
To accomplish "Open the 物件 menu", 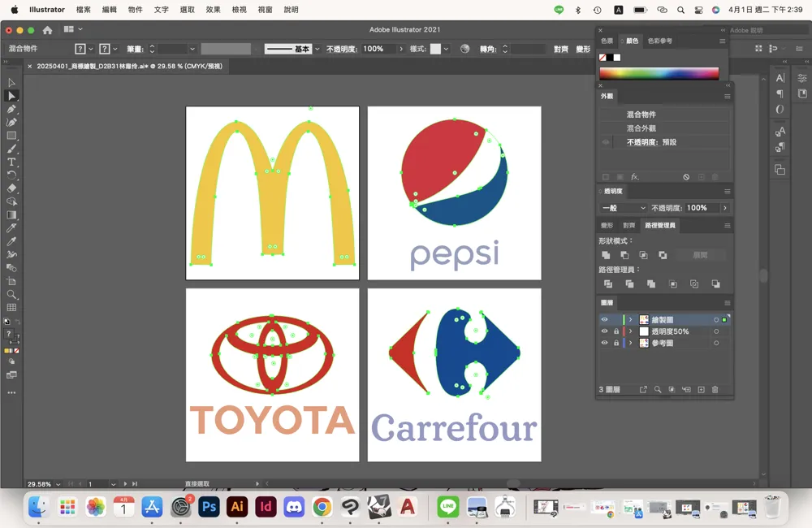I will click(x=135, y=9).
